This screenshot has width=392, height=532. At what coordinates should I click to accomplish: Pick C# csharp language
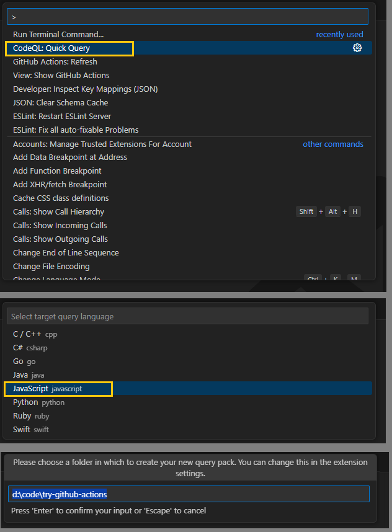click(189, 348)
